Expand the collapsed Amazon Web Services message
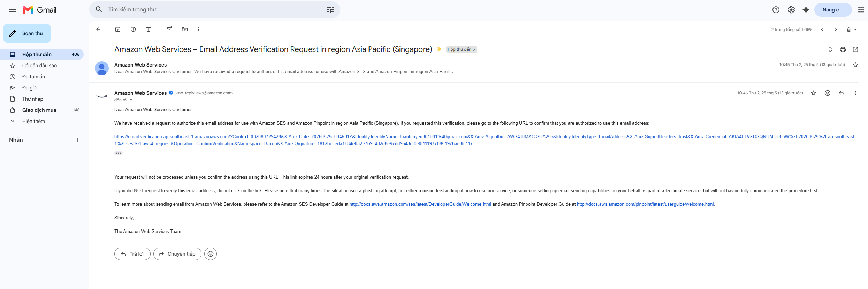This screenshot has width=868, height=289. [474, 68]
